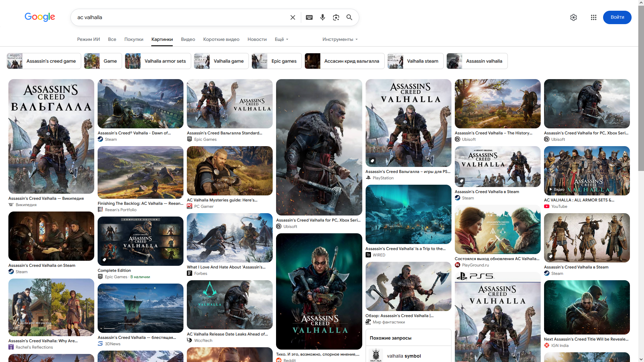This screenshot has height=362, width=644.
Task: Switch to Новости tab
Action: [257, 40]
